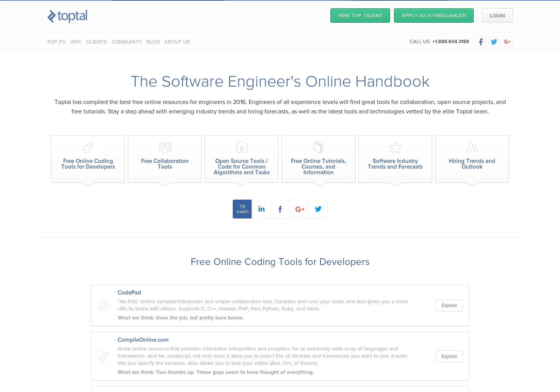Click Hire Top Talent button
This screenshot has width=560, height=392.
pos(360,15)
